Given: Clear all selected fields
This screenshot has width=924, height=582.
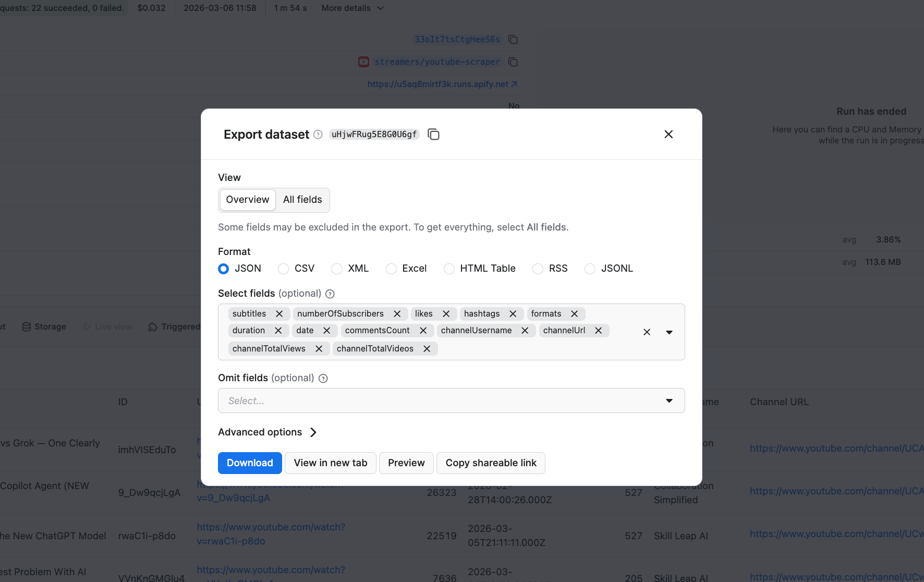Looking at the screenshot, I should 647,332.
